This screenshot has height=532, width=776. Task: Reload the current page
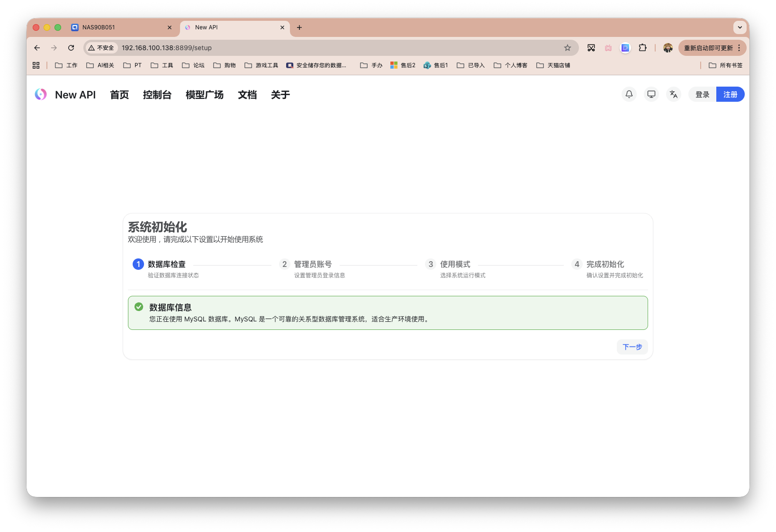click(x=71, y=47)
